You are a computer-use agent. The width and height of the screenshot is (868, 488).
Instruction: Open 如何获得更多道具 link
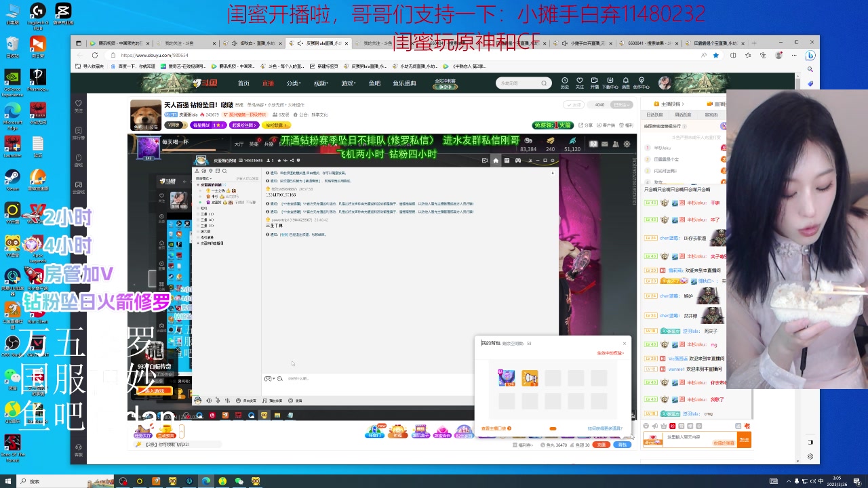(604, 428)
